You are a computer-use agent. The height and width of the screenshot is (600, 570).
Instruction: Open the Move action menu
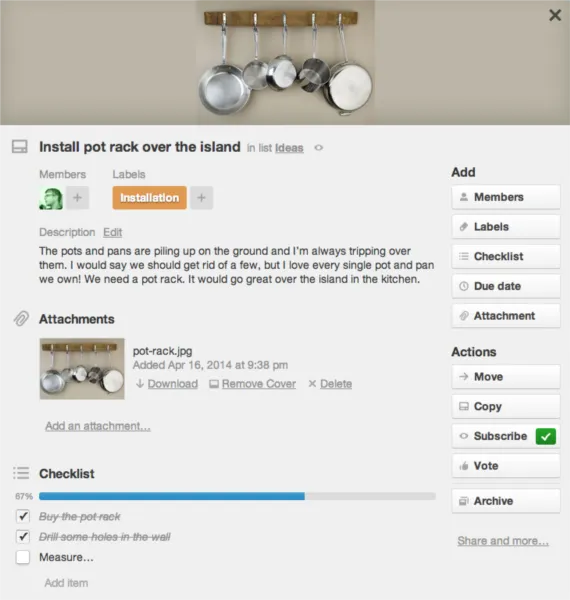506,377
